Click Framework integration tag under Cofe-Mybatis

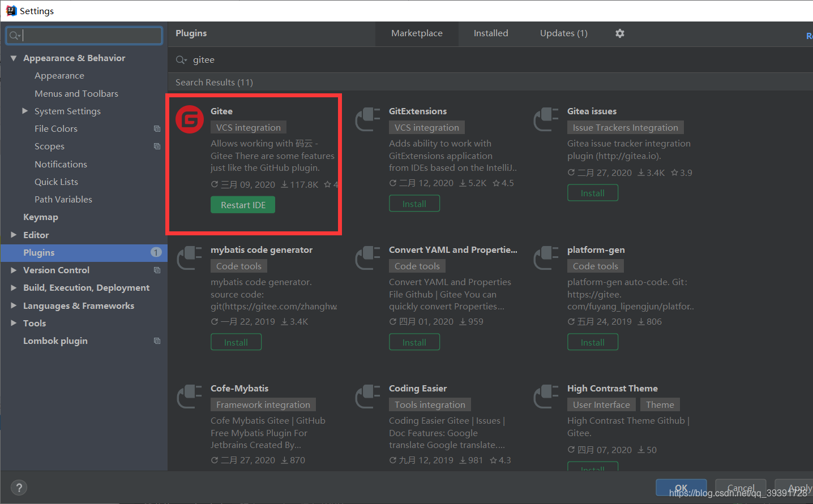pos(263,404)
